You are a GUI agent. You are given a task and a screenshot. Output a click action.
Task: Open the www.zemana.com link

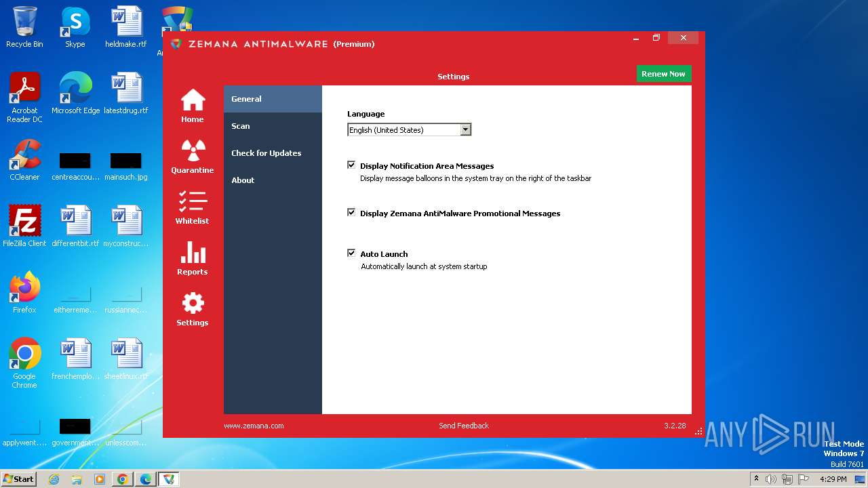click(x=254, y=426)
